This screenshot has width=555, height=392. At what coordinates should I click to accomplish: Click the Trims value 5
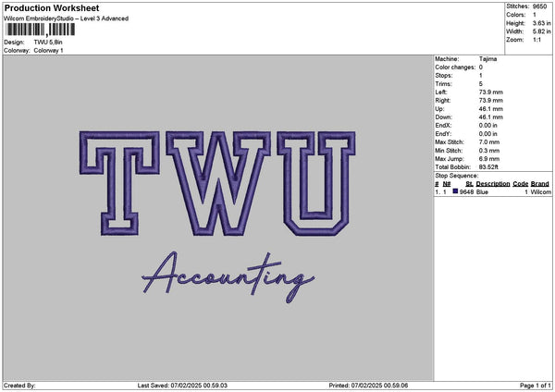(481, 84)
